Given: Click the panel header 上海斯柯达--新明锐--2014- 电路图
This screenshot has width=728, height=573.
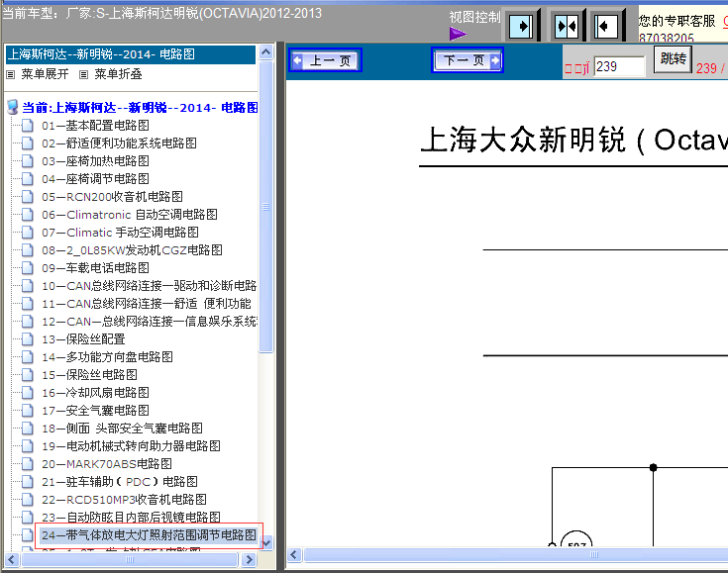Looking at the screenshot, I should (131, 54).
